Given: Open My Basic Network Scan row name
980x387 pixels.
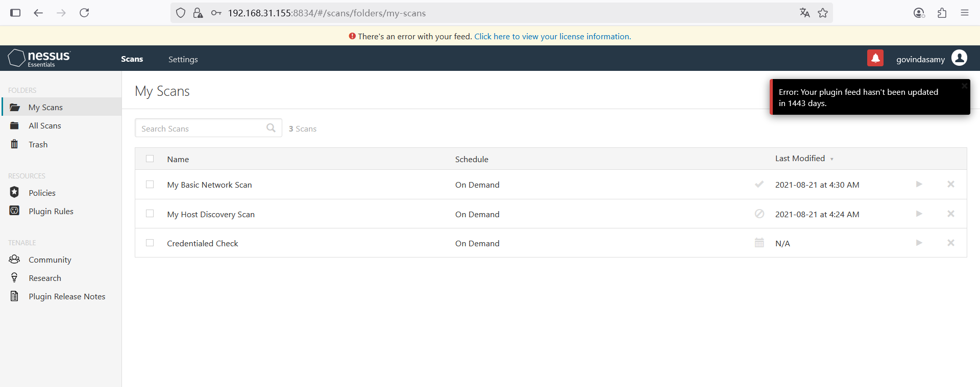Looking at the screenshot, I should point(209,185).
